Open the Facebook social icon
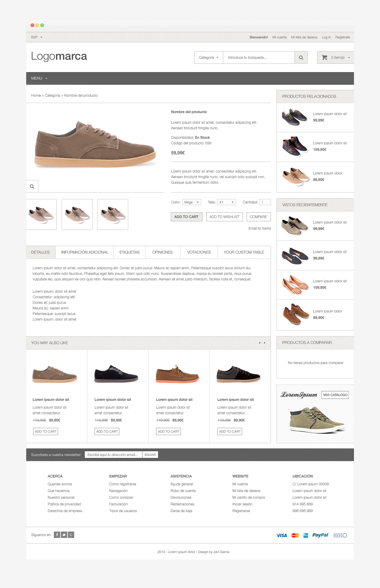Viewport: 380px width, 588px height. 57,535
